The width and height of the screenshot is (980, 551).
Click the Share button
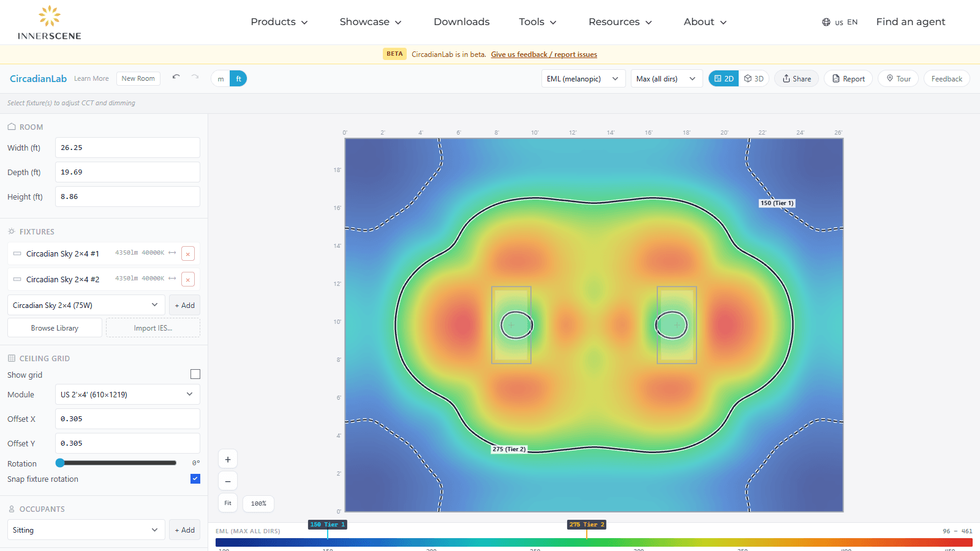click(797, 78)
